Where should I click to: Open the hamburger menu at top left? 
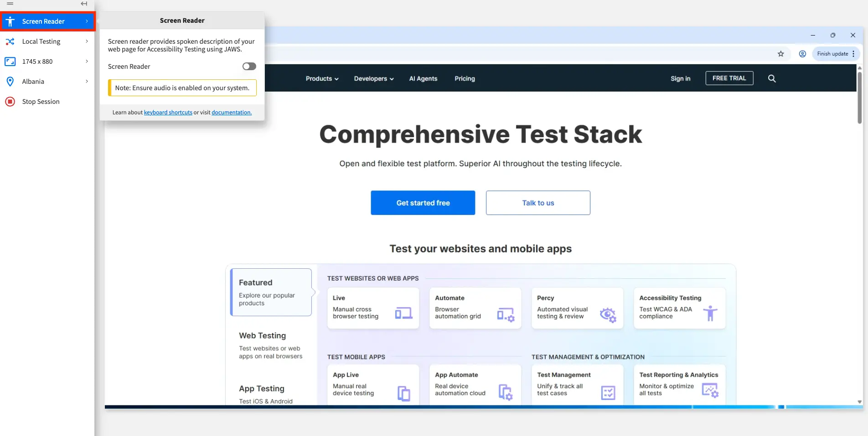9,4
